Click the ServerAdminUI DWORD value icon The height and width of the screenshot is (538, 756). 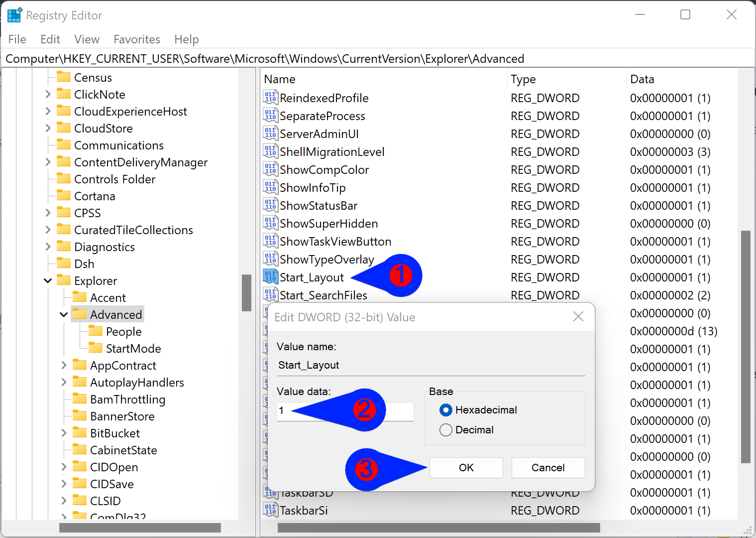click(x=270, y=133)
